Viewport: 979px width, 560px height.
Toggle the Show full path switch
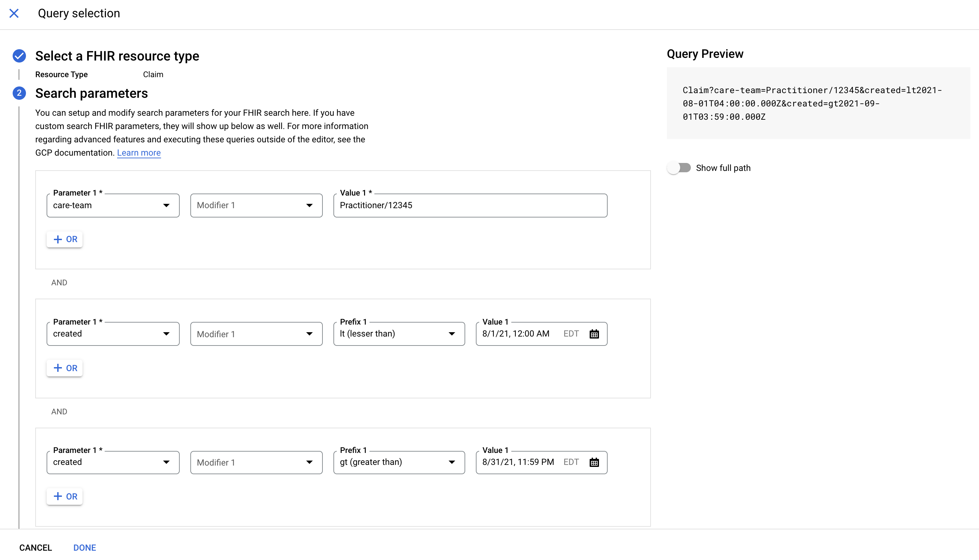click(679, 168)
